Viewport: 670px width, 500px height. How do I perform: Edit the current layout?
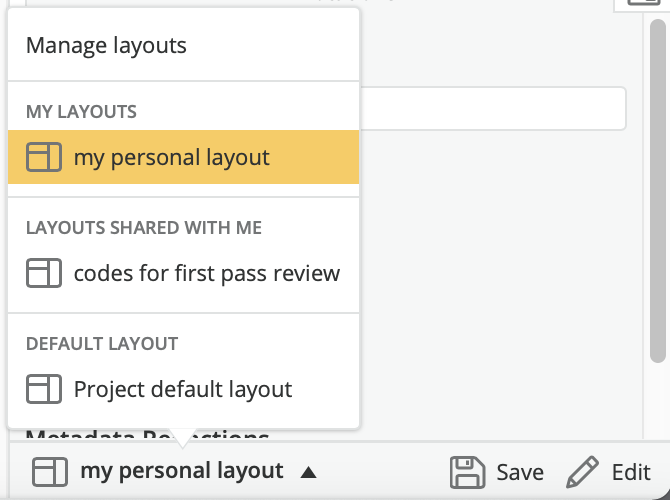point(608,472)
